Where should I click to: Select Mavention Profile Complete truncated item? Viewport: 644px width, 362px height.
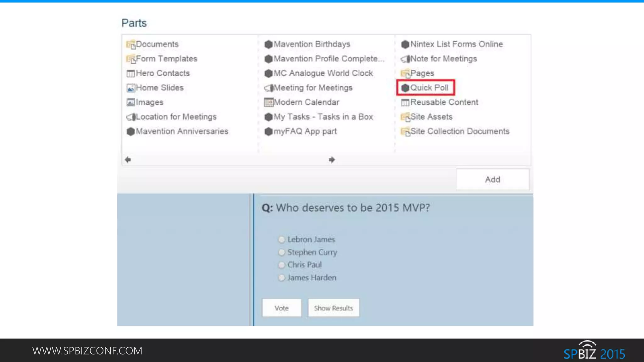click(328, 59)
